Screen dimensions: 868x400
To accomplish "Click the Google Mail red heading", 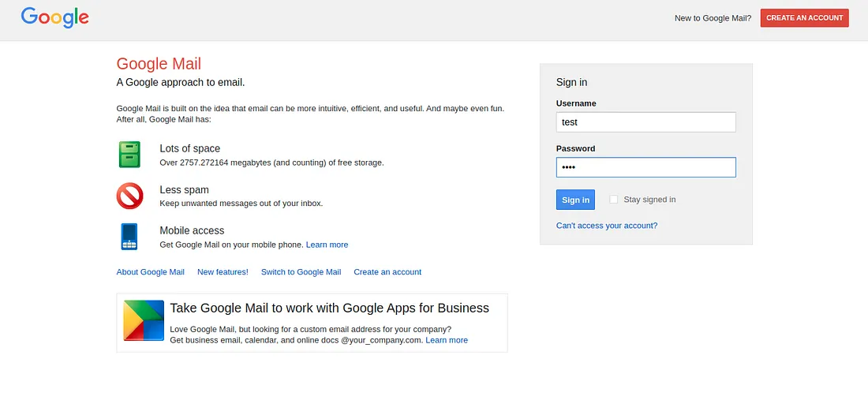I will (159, 64).
